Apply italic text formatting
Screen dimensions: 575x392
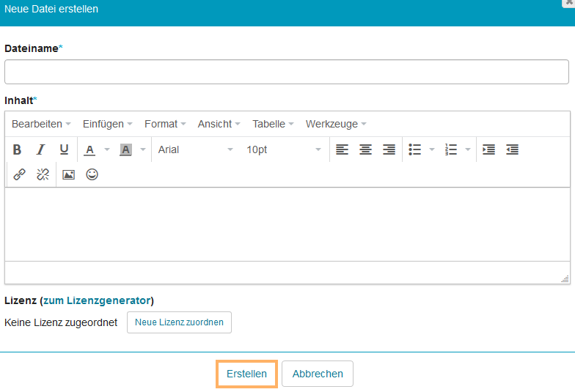click(41, 149)
